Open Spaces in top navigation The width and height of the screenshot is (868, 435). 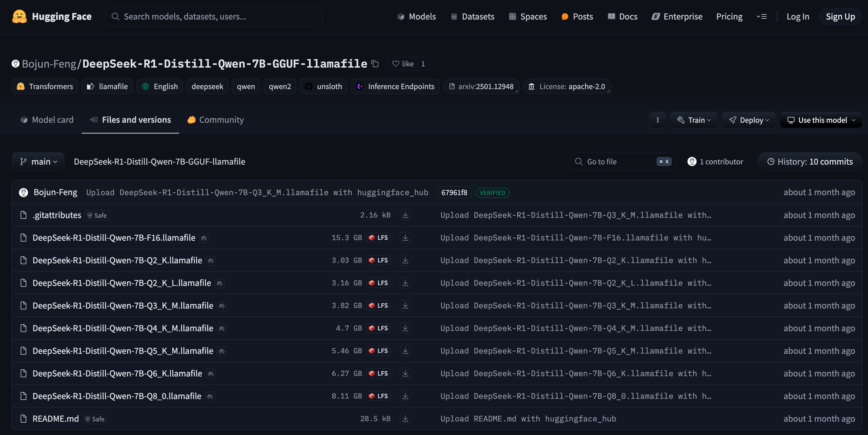tap(528, 16)
